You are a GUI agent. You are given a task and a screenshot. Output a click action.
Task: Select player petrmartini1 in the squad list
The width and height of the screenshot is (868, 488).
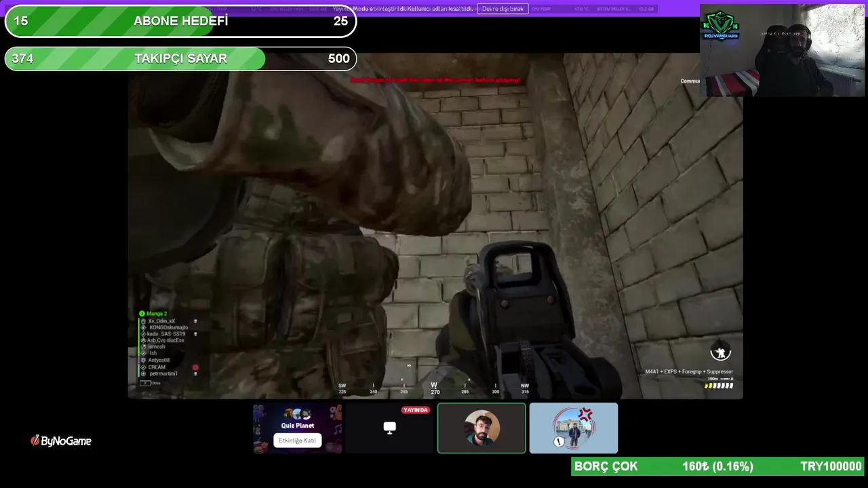tap(163, 374)
